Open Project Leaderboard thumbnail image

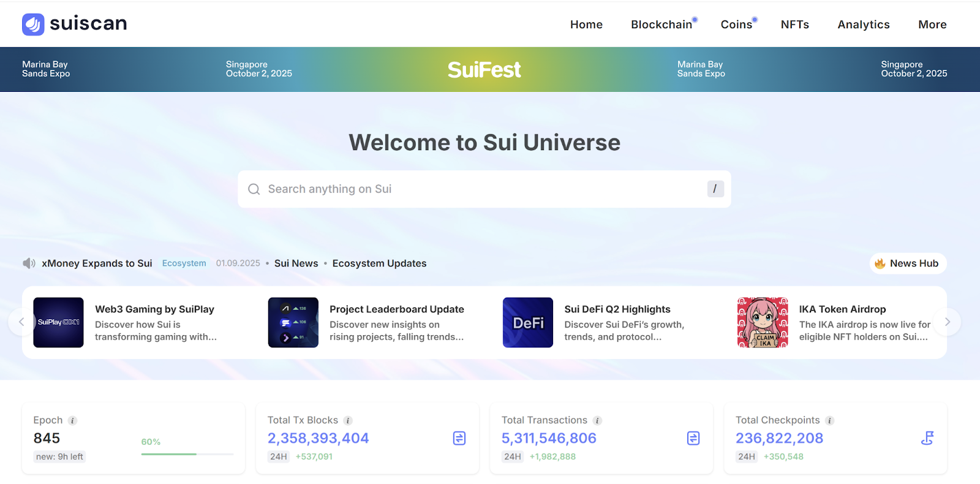(x=293, y=322)
